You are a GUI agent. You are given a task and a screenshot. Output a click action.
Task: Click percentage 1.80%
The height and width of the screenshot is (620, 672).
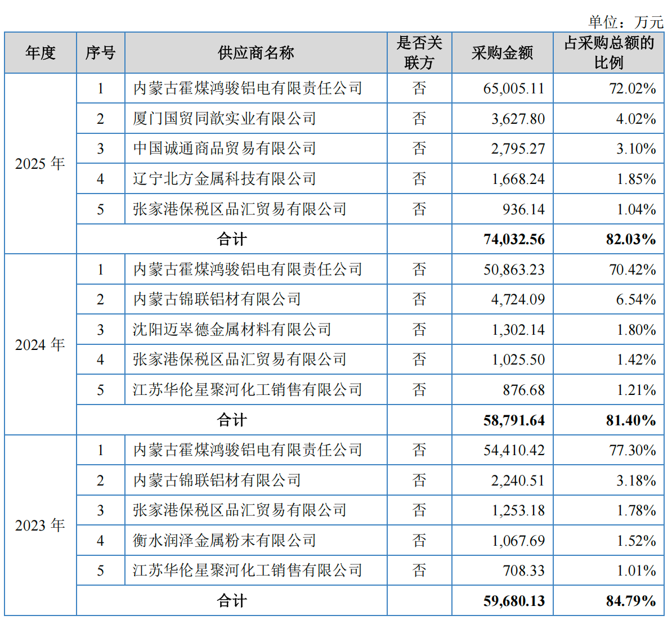click(636, 330)
